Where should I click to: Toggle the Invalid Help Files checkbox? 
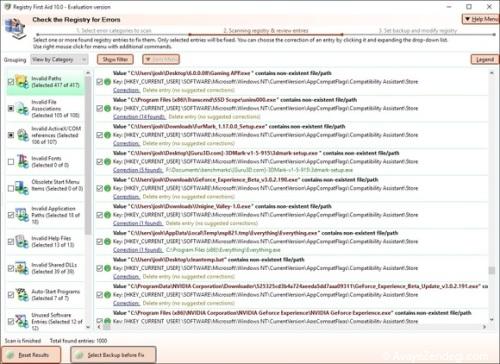coord(11,241)
